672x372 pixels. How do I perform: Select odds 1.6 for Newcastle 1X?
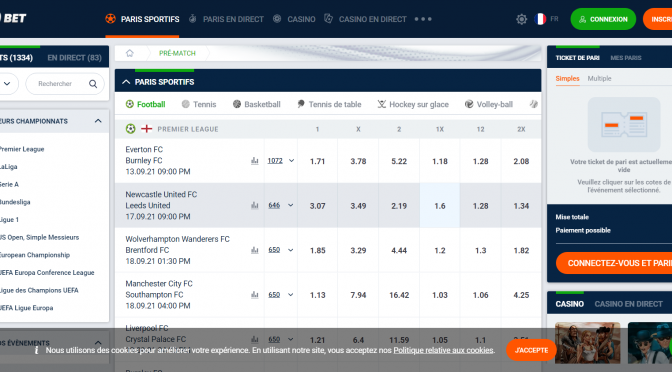pyautogui.click(x=440, y=206)
